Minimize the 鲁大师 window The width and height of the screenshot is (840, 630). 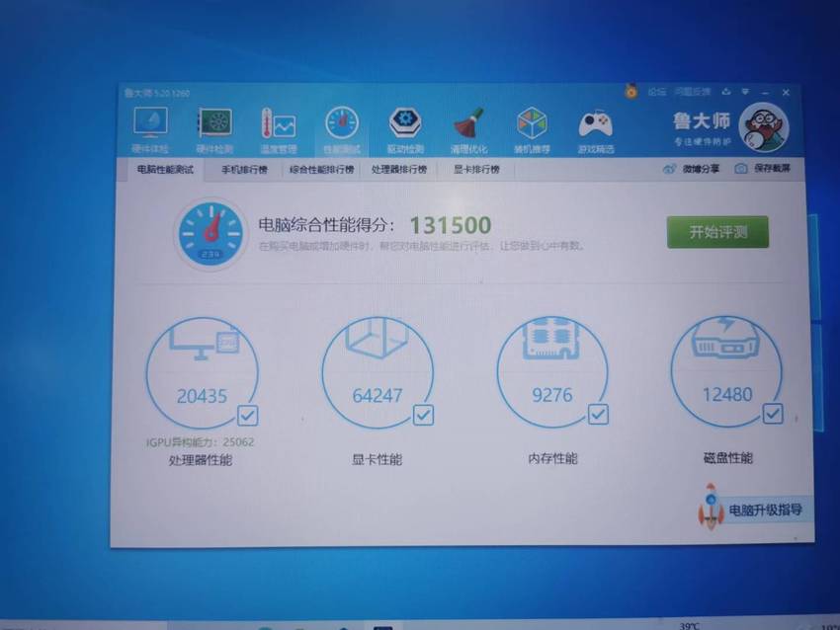[766, 93]
